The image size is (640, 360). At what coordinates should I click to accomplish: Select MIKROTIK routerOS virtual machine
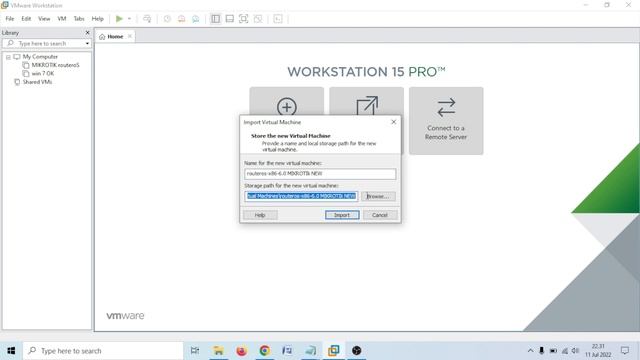coord(55,65)
